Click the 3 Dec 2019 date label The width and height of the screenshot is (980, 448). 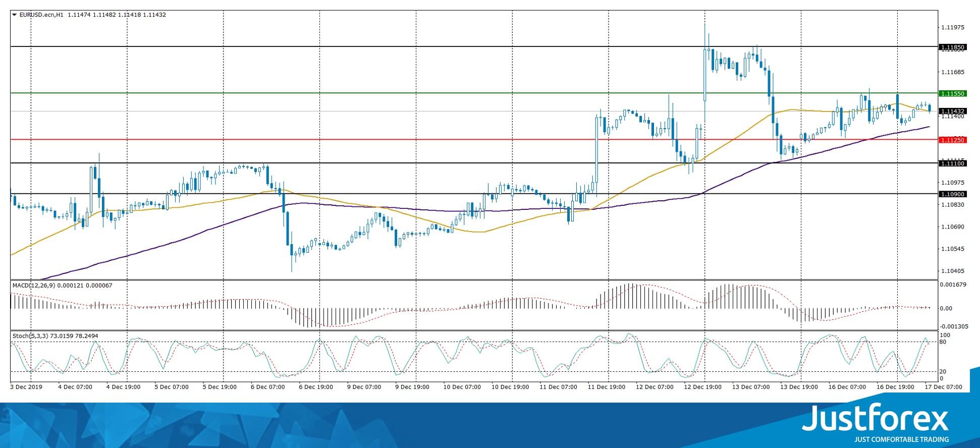click(27, 387)
